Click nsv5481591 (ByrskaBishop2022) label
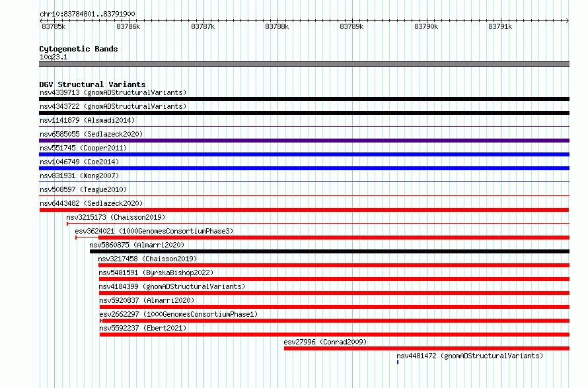The image size is (588, 388). [x=156, y=273]
